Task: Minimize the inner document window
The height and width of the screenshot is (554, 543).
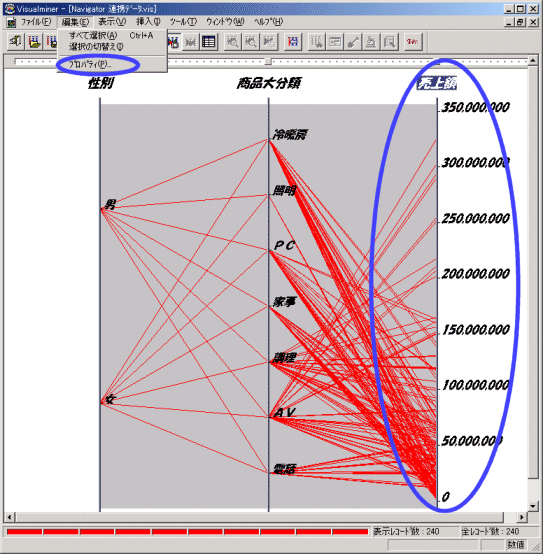Action: 509,22
